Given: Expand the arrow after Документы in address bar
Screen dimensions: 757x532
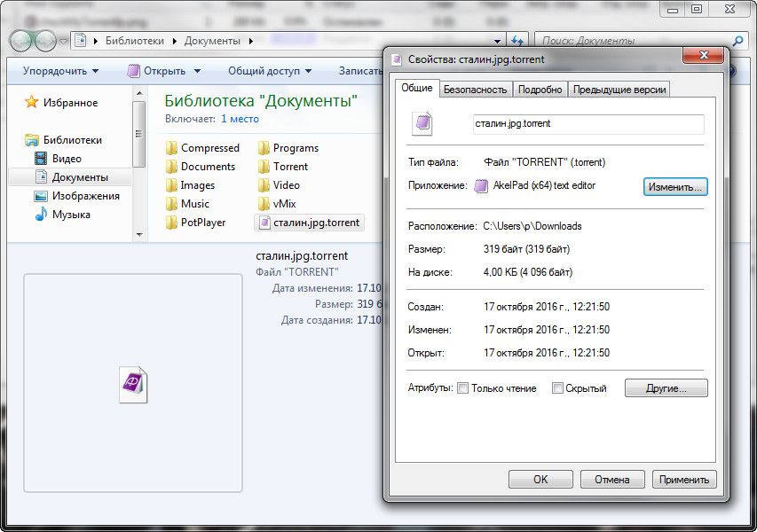Looking at the screenshot, I should point(250,41).
